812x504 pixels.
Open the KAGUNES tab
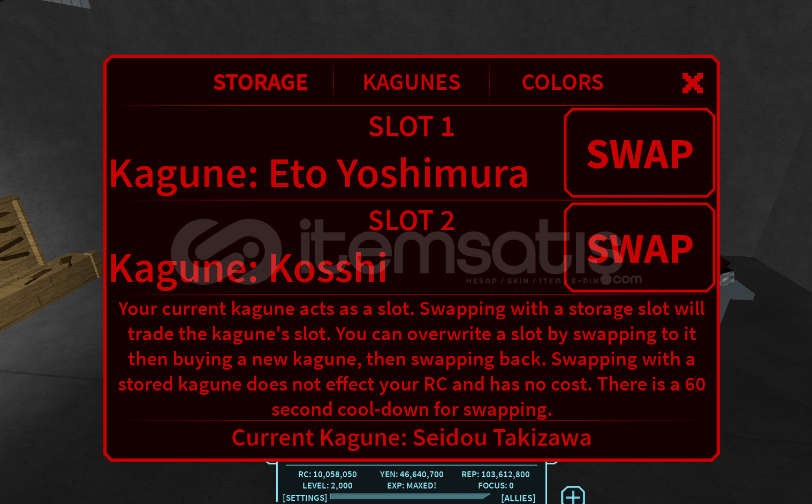[412, 82]
